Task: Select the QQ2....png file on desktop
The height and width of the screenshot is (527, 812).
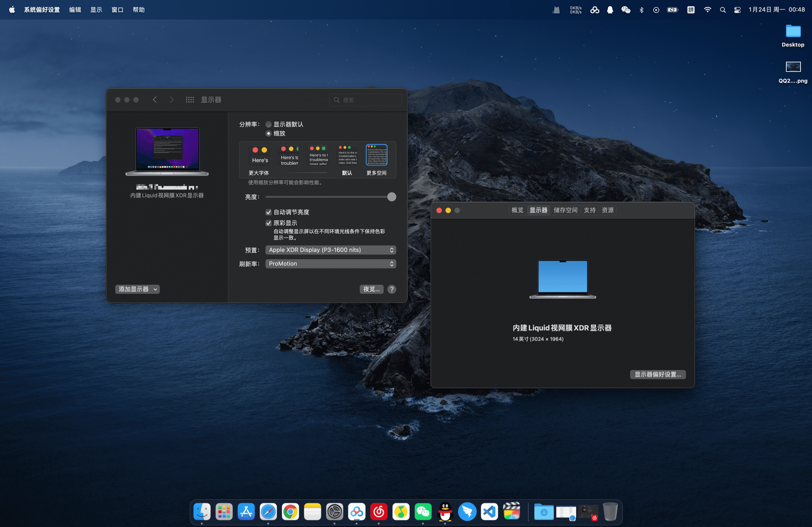Action: (x=793, y=72)
